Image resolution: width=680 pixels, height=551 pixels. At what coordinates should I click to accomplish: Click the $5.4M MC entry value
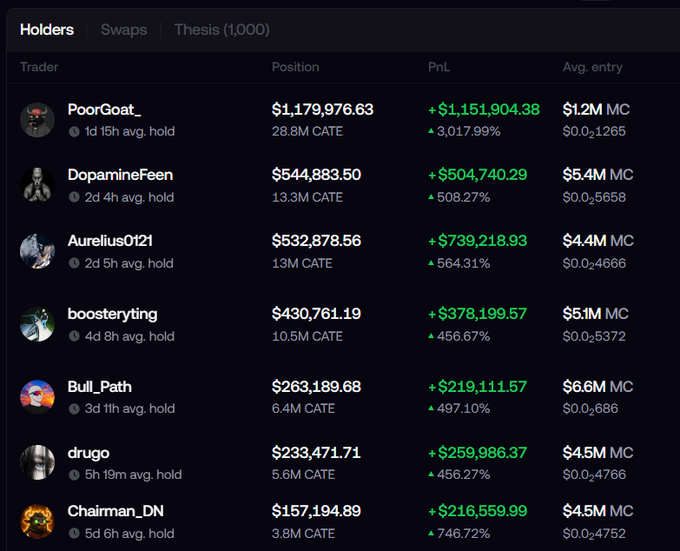coord(598,175)
